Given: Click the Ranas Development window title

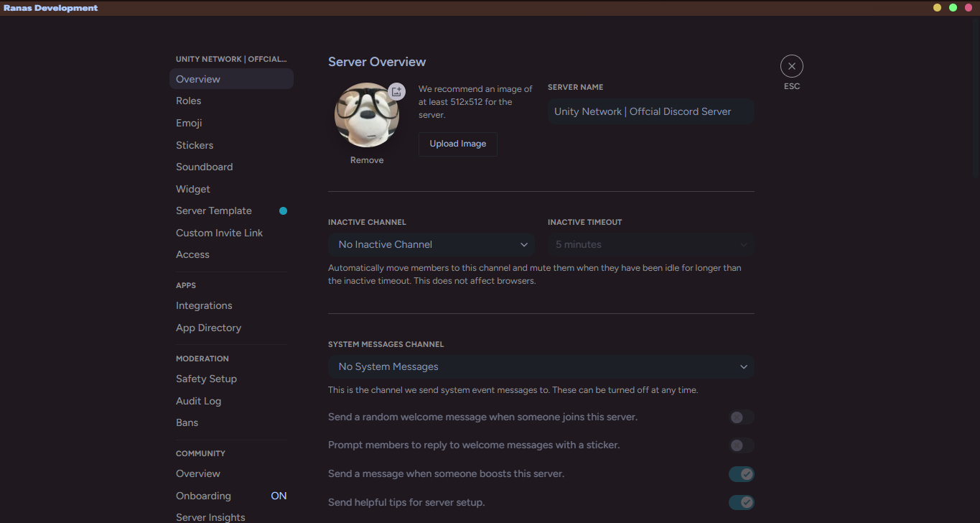Looking at the screenshot, I should pyautogui.click(x=50, y=8).
